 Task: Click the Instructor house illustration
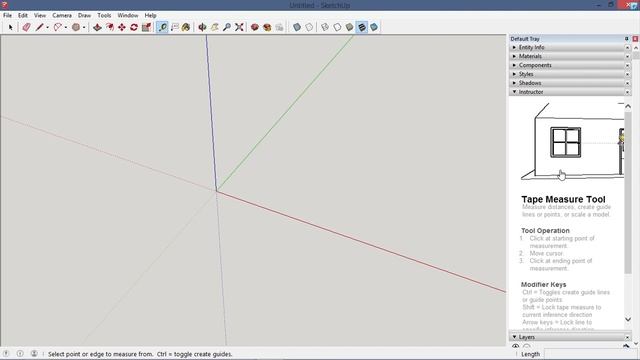tap(572, 142)
